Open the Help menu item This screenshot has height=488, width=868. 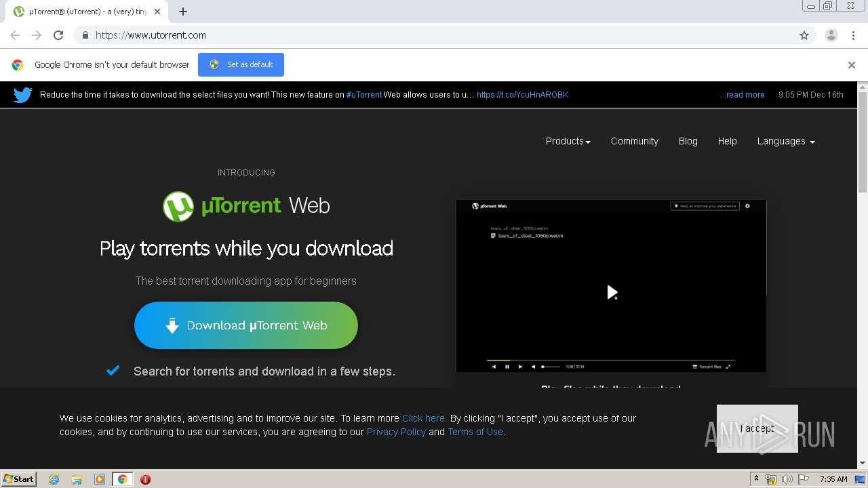(x=728, y=141)
